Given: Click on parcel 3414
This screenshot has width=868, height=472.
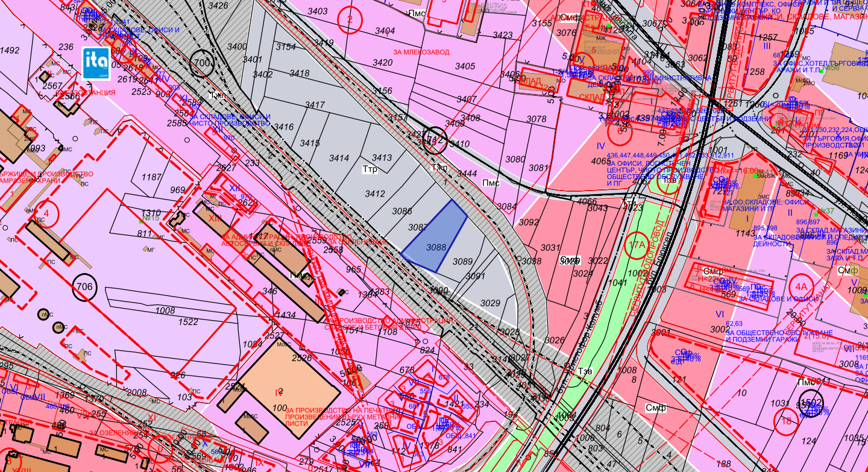Looking at the screenshot, I should click(x=339, y=158).
